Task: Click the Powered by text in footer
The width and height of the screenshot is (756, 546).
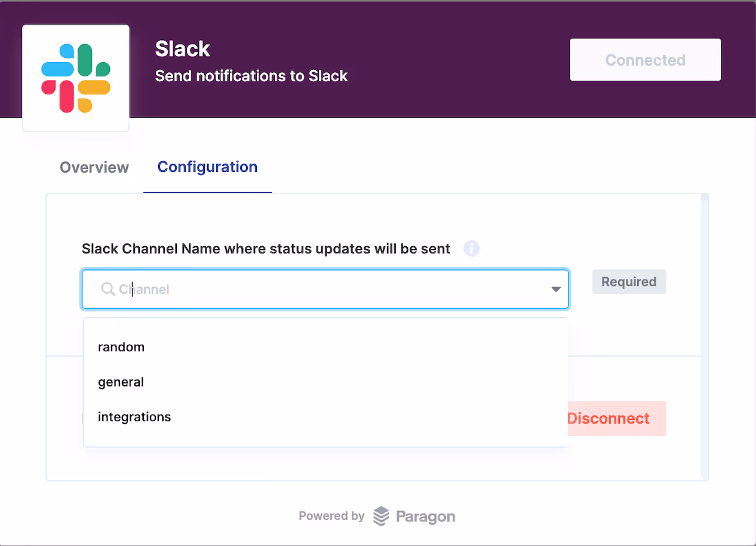Action: click(331, 516)
